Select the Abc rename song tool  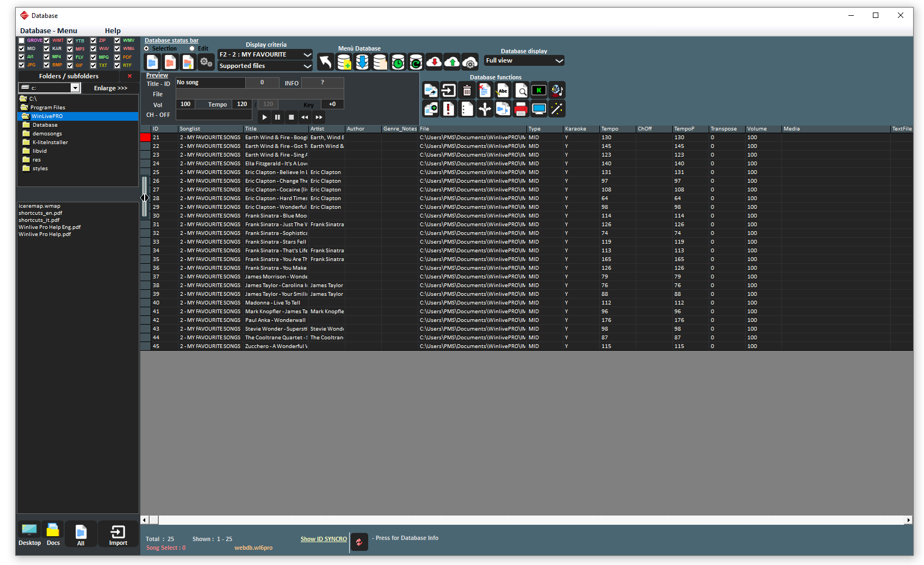click(x=503, y=90)
